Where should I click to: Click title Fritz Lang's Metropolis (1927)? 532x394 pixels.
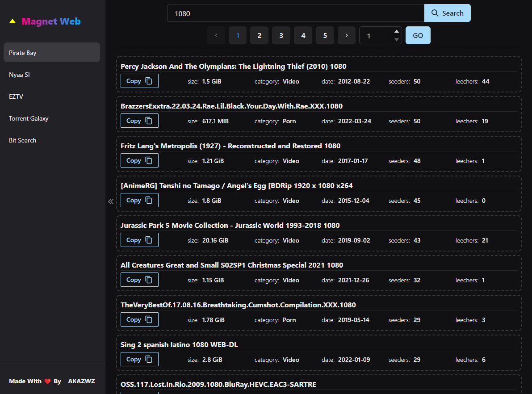click(x=230, y=146)
